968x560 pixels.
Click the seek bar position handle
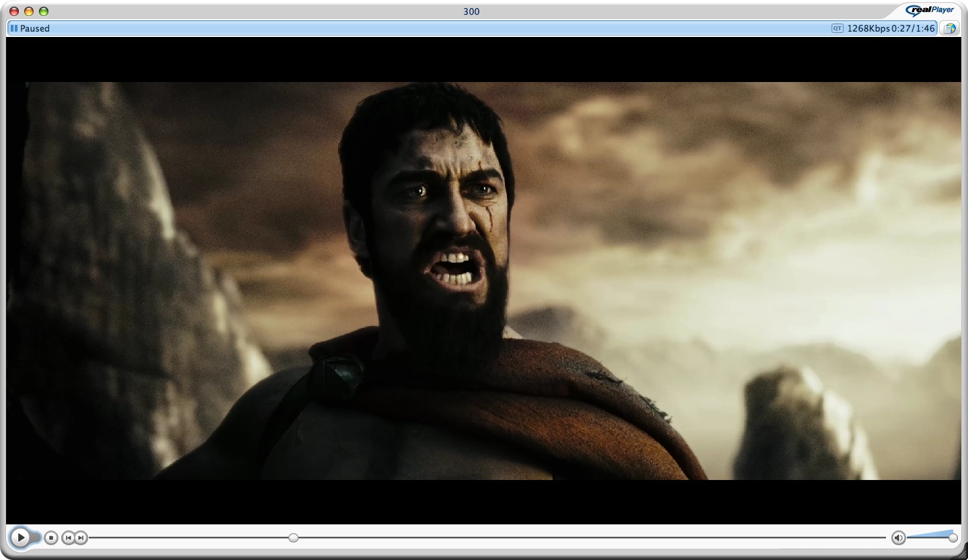pyautogui.click(x=293, y=538)
